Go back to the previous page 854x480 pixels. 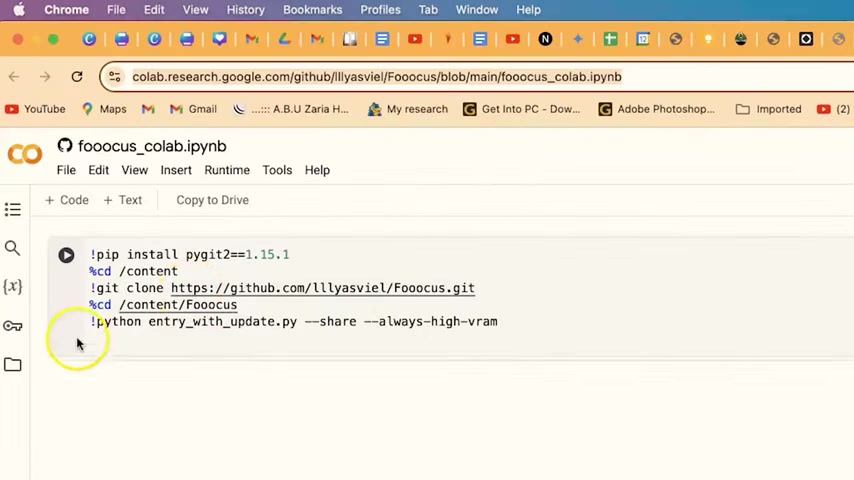(14, 77)
